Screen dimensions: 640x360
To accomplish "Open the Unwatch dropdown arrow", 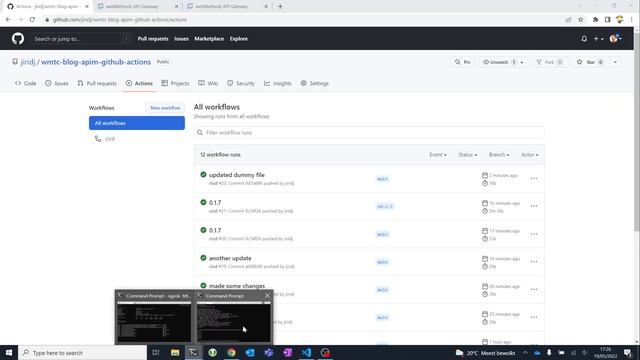I will [x=522, y=62].
